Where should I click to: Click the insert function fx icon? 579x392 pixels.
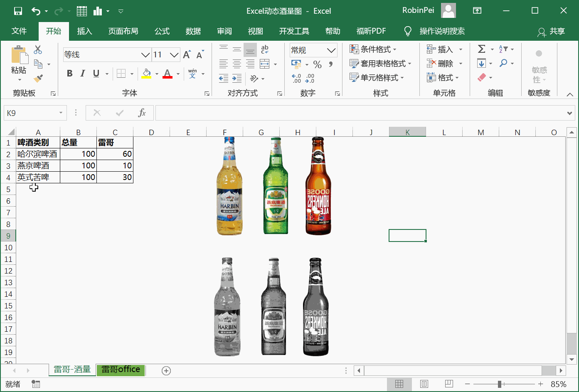[x=142, y=113]
